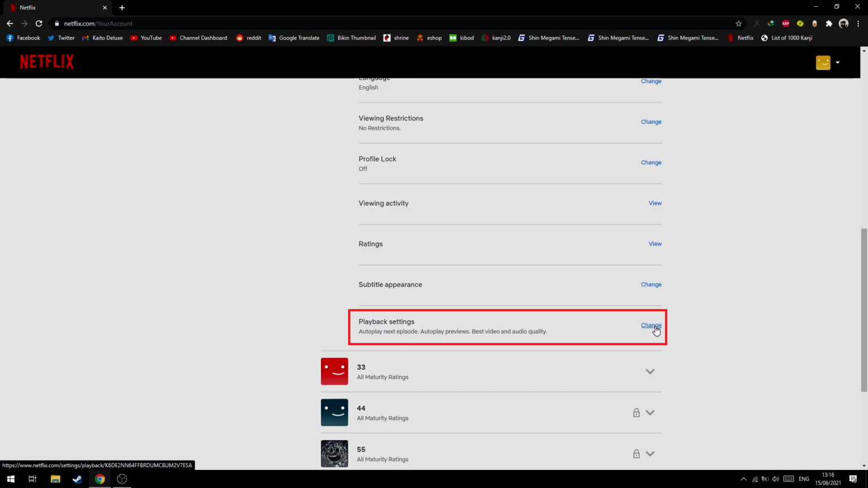Screen dimensions: 868x488
Task: Bookmark this page with the star icon
Action: 738,24
